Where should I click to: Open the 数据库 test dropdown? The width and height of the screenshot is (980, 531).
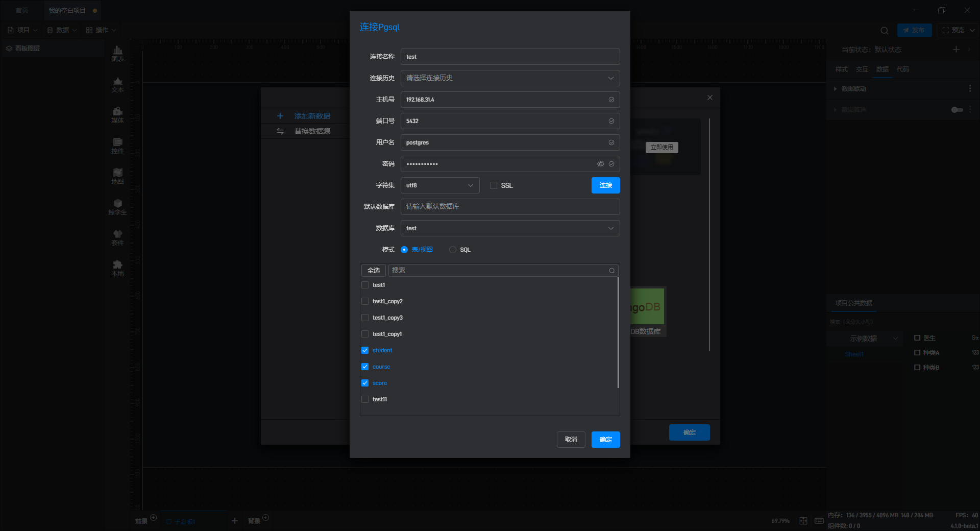pyautogui.click(x=510, y=228)
